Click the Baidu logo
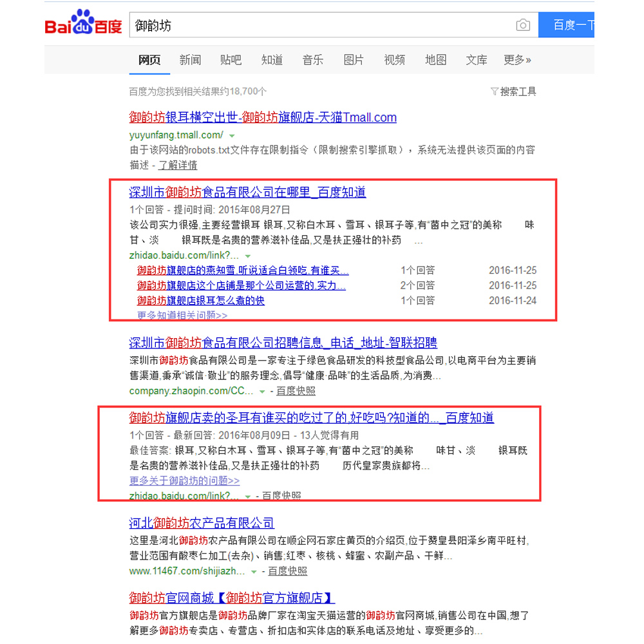 [x=83, y=23]
